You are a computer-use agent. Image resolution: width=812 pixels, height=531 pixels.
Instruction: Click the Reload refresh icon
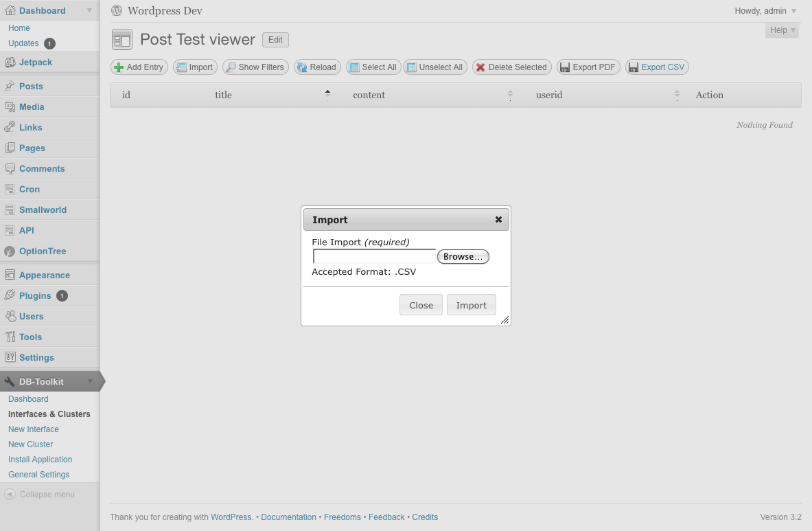[x=302, y=67]
